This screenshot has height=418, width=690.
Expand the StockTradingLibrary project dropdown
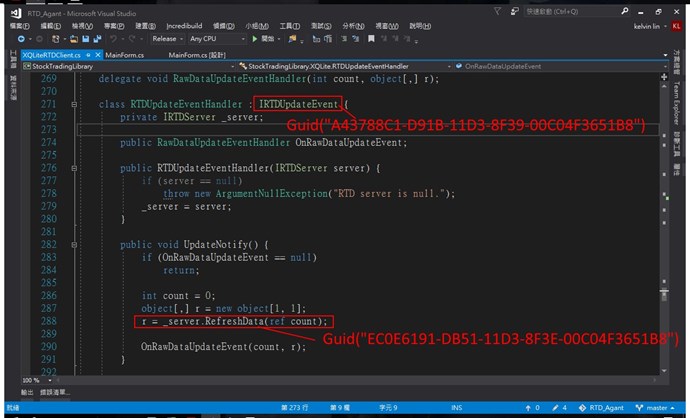pyautogui.click(x=120, y=66)
